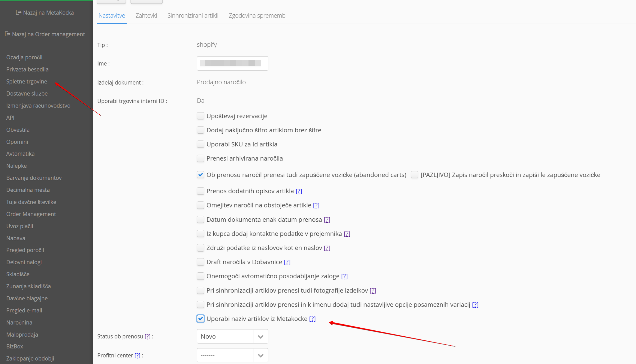Open the Status ob prenosu dropdown

pyautogui.click(x=232, y=337)
